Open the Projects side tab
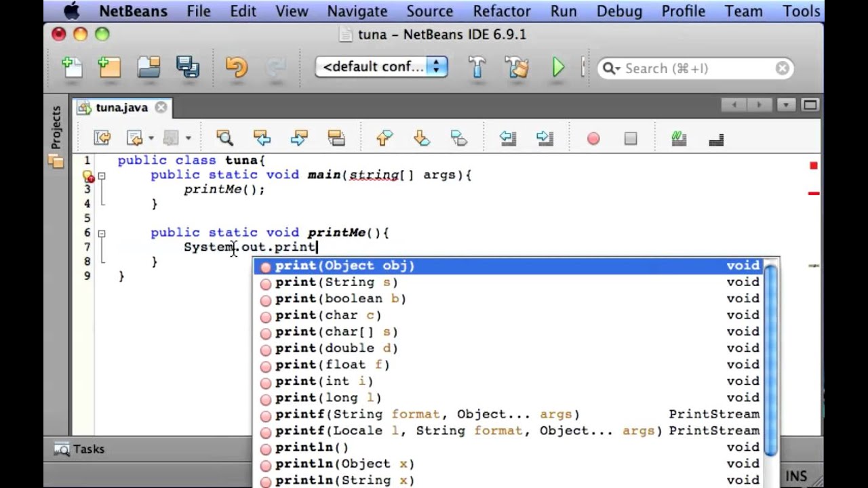Viewport: 868px width, 488px height. pyautogui.click(x=56, y=127)
